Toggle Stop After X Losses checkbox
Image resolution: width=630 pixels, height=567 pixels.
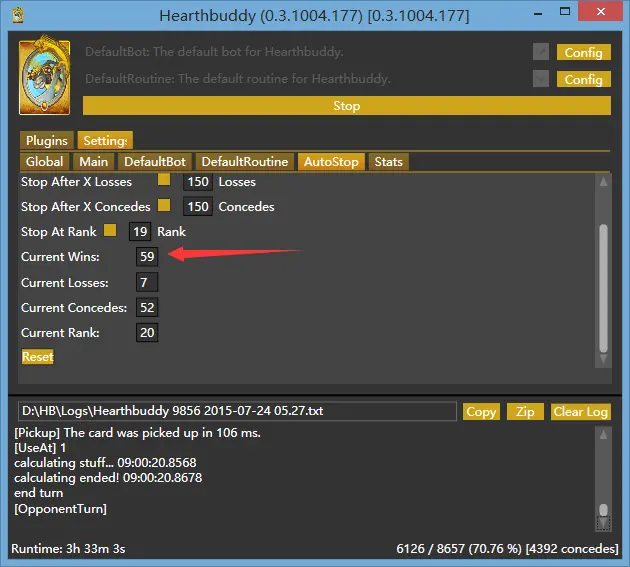coord(164,180)
